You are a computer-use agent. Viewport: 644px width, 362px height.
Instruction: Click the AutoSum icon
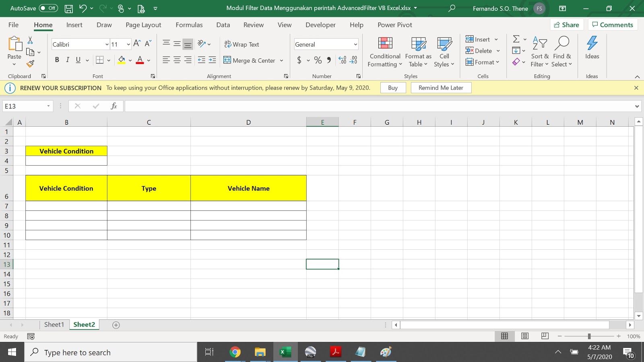click(x=516, y=39)
